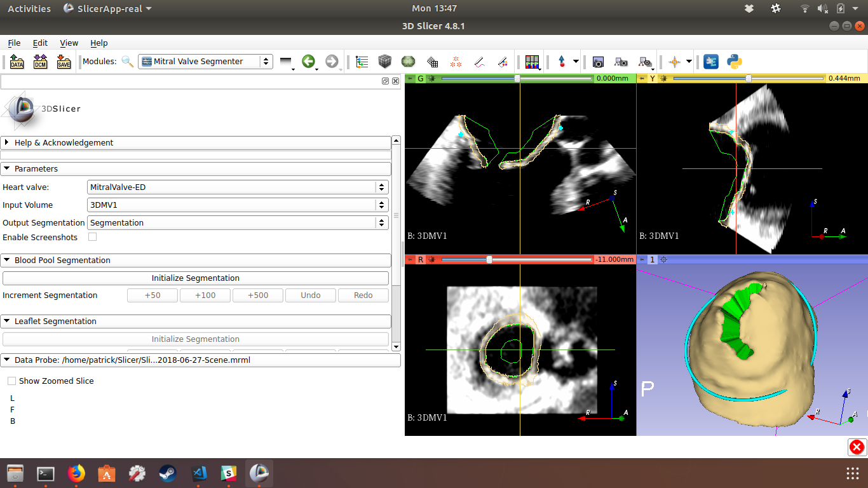Open the DCM DICOM browser icon
Screen dimensions: 868x488
click(40, 62)
